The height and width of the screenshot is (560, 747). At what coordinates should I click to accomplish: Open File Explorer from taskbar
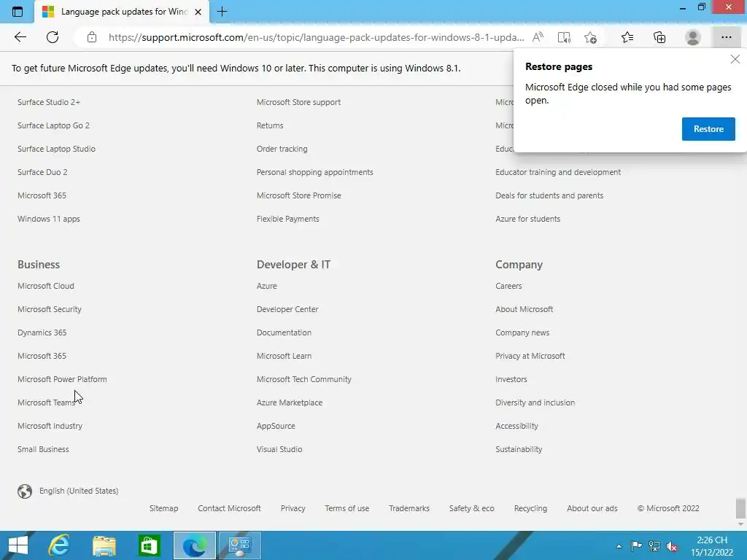tap(104, 545)
